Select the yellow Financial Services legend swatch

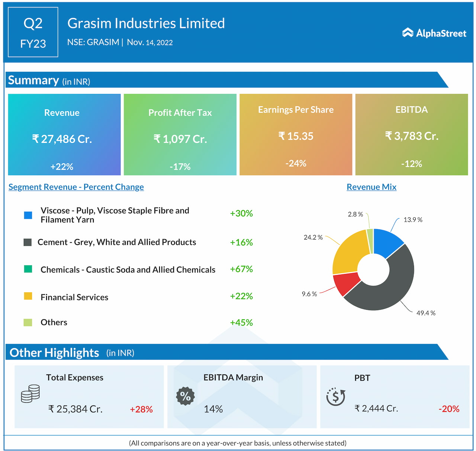click(x=28, y=296)
